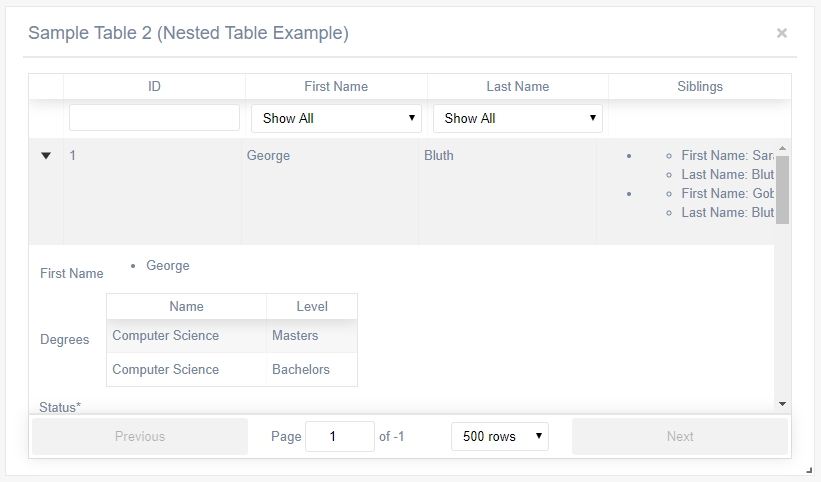Click the siblings cell scrollbar thumb

[783, 189]
